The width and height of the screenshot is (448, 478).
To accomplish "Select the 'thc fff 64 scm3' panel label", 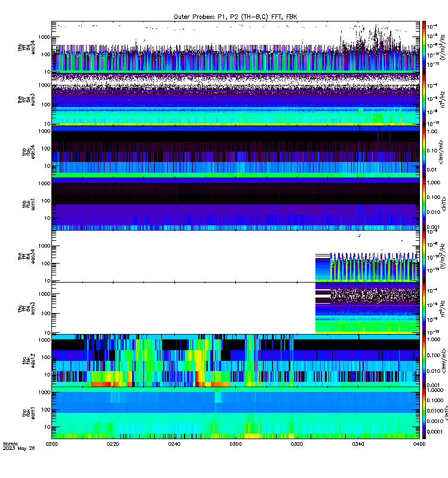I will pyautogui.click(x=26, y=308).
